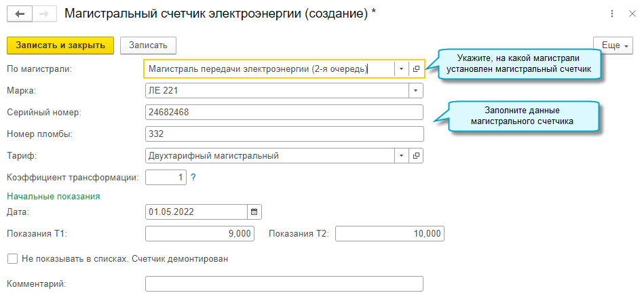
Task: Expand the Марка dropdown list
Action: (415, 90)
